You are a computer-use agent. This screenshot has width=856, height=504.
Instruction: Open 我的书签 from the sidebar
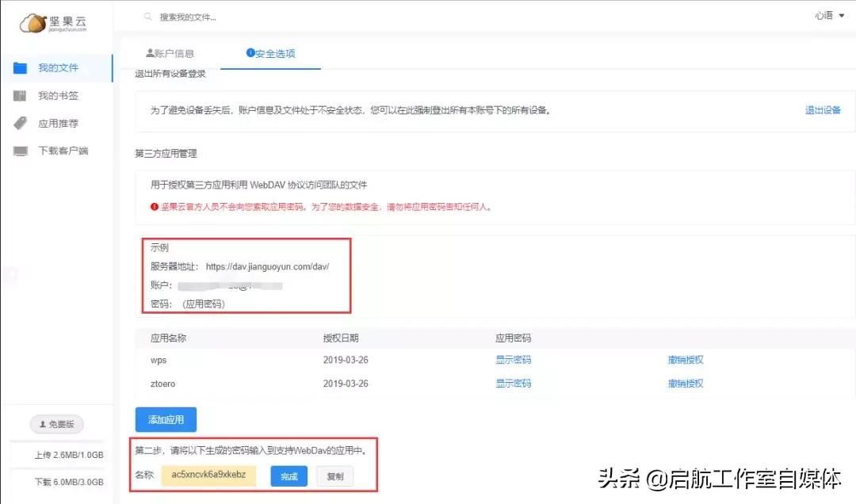coord(55,95)
